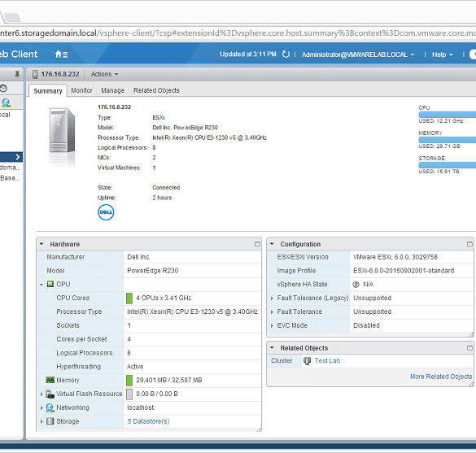
Task: Collapse the Related Objects panel
Action: pyautogui.click(x=272, y=348)
